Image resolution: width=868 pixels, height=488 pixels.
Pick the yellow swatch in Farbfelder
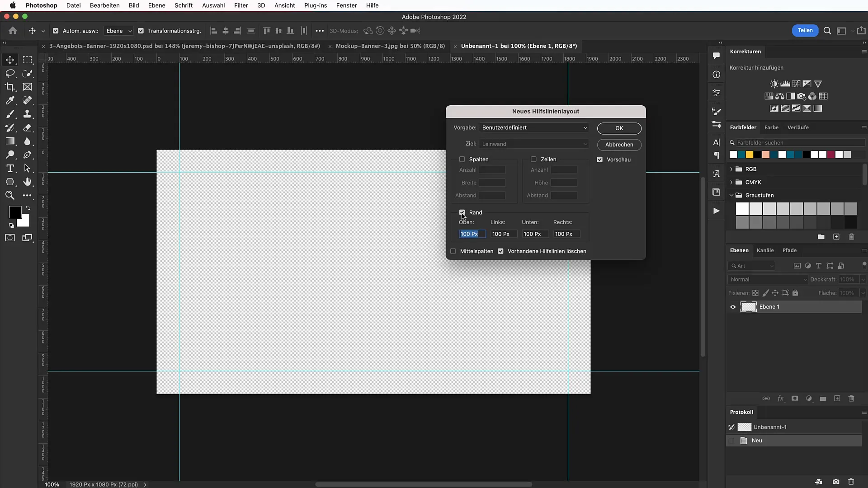[749, 155]
